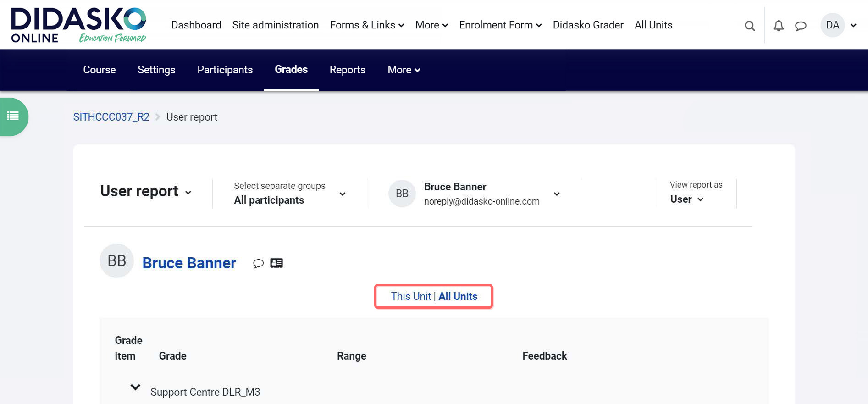Switch to the Participants tab
868x404 pixels.
[225, 70]
